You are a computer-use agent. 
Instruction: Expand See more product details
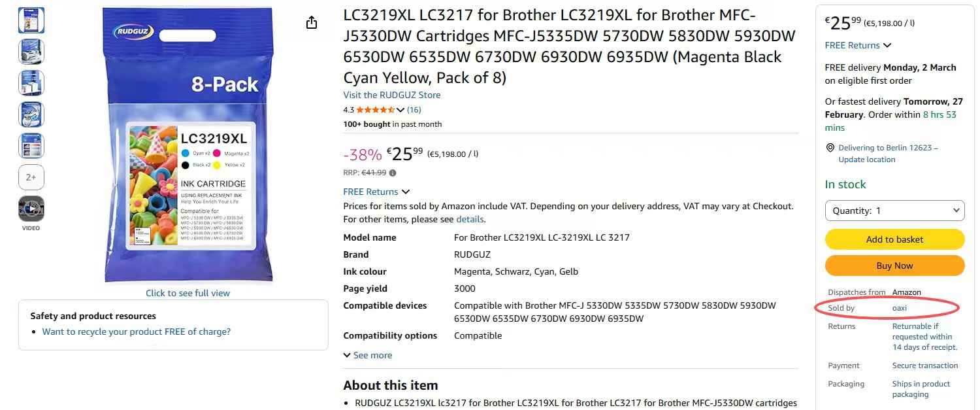[368, 355]
